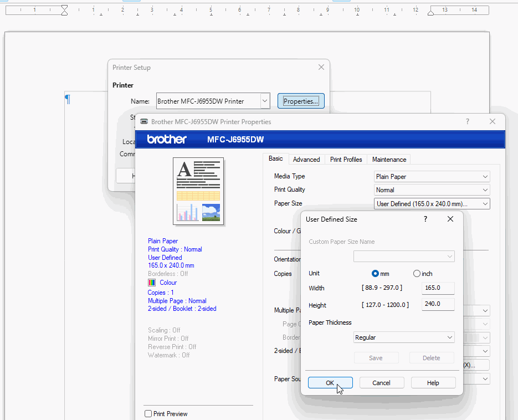The image size is (518, 420).
Task: Click the question mark in Printer Properties title bar
Action: (x=467, y=121)
